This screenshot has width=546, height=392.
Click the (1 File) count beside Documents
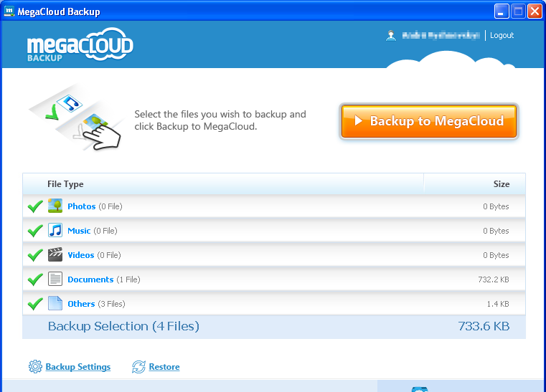click(128, 279)
